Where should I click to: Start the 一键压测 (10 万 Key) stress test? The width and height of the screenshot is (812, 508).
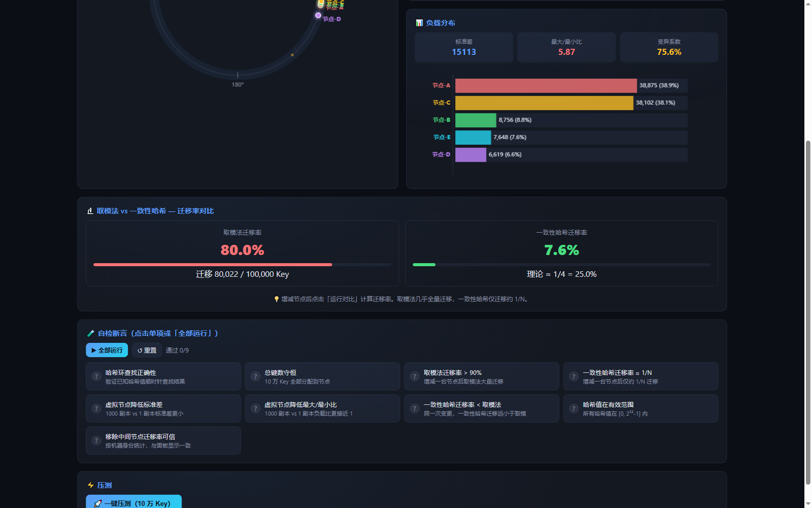(x=133, y=502)
